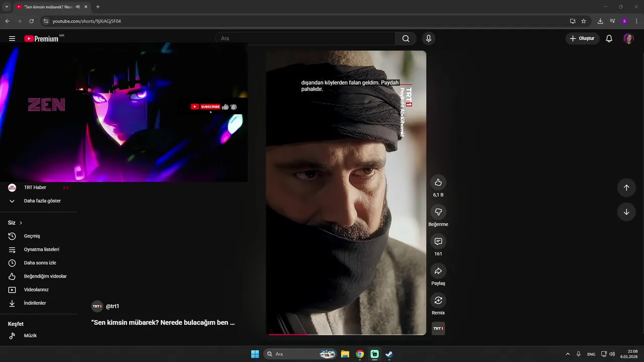Go to next Short with down arrow
The width and height of the screenshot is (644, 362).
click(626, 212)
